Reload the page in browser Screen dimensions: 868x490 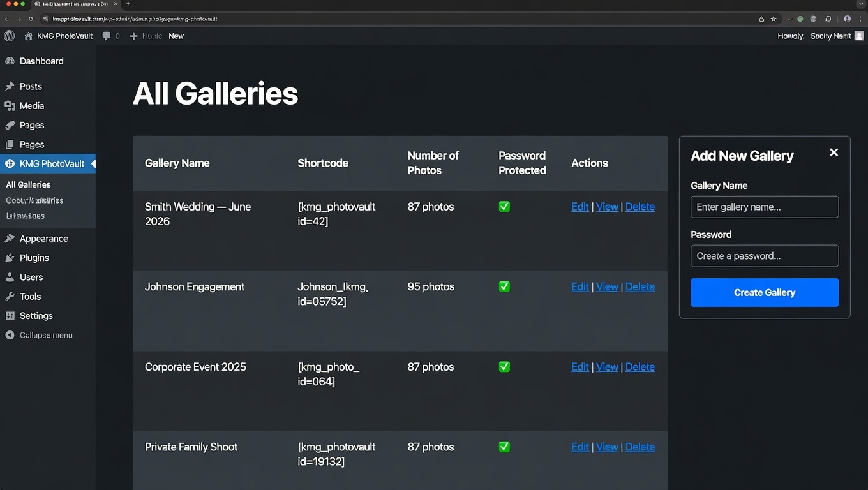click(x=30, y=19)
